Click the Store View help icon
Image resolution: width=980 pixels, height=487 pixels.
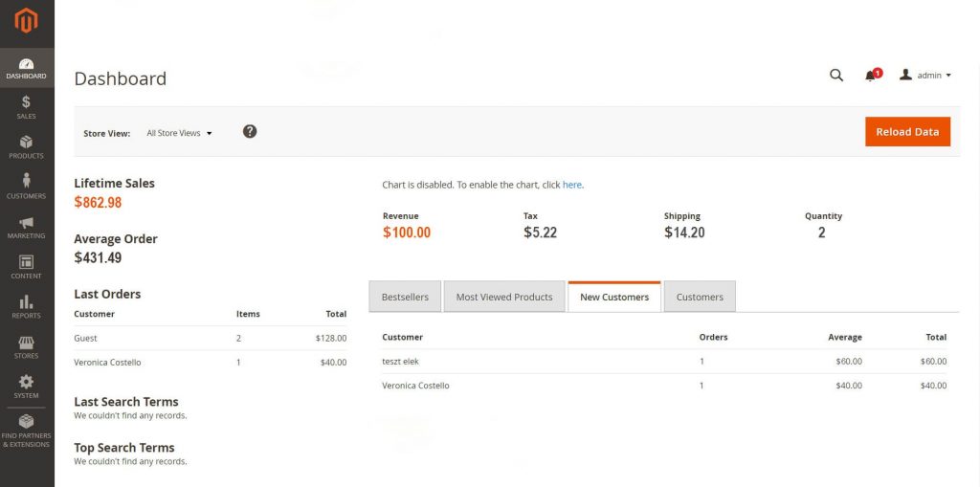[x=250, y=131]
